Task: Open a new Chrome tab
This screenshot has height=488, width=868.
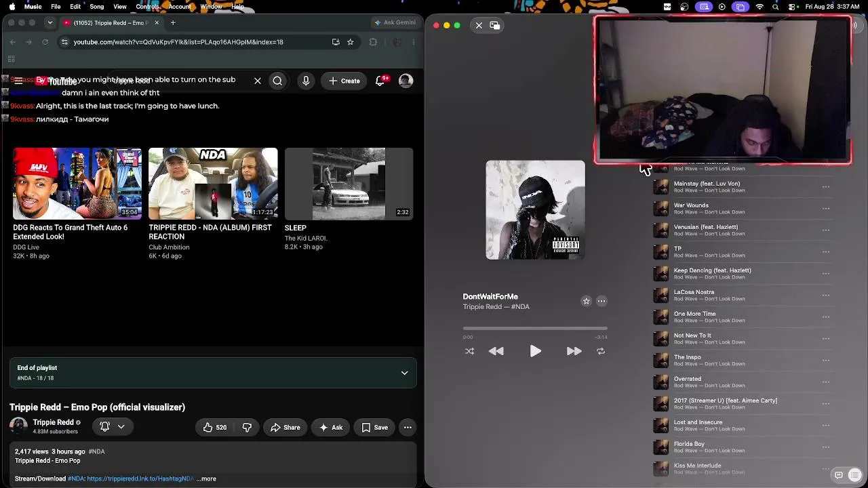Action: click(x=173, y=23)
